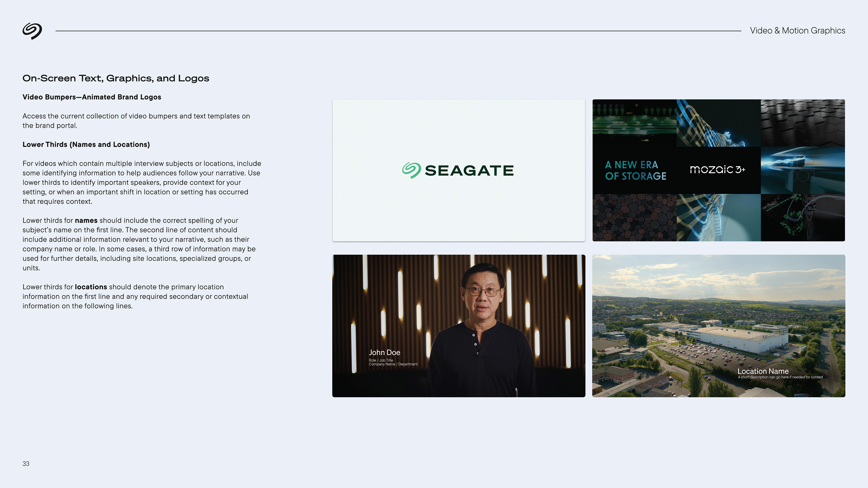Click the SEAGATE wordmark in bumper
This screenshot has width=868, height=488.
[469, 171]
